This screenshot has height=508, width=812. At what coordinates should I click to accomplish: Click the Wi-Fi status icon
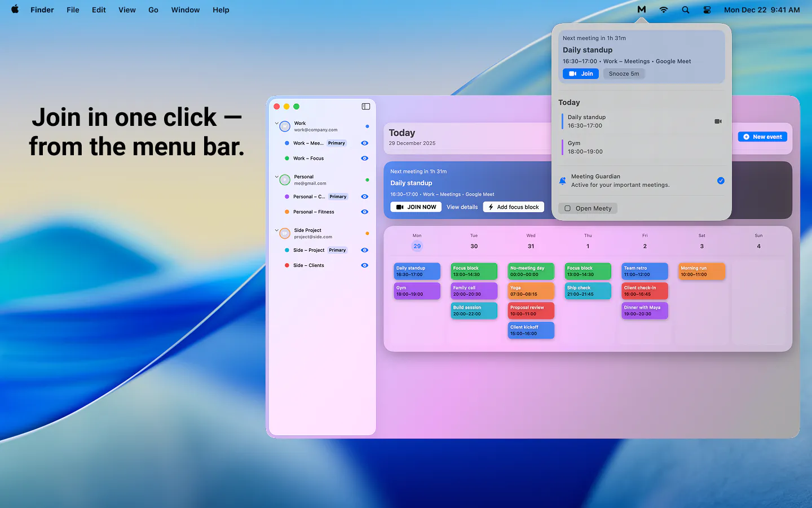(664, 10)
